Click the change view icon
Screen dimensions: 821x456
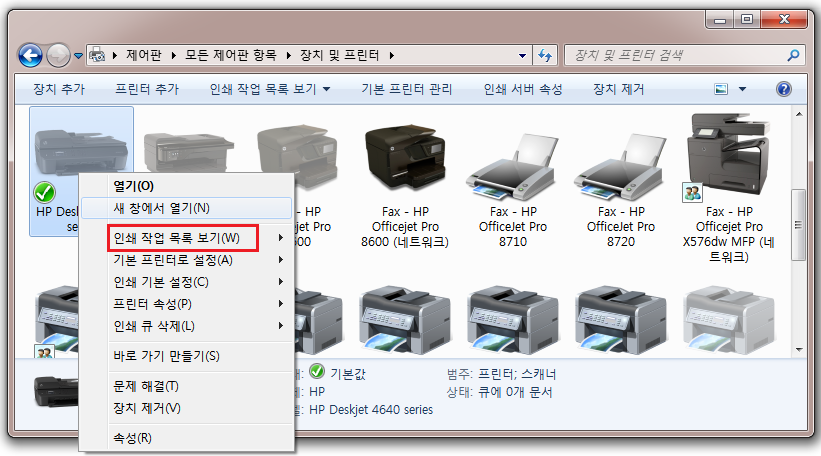(x=721, y=89)
